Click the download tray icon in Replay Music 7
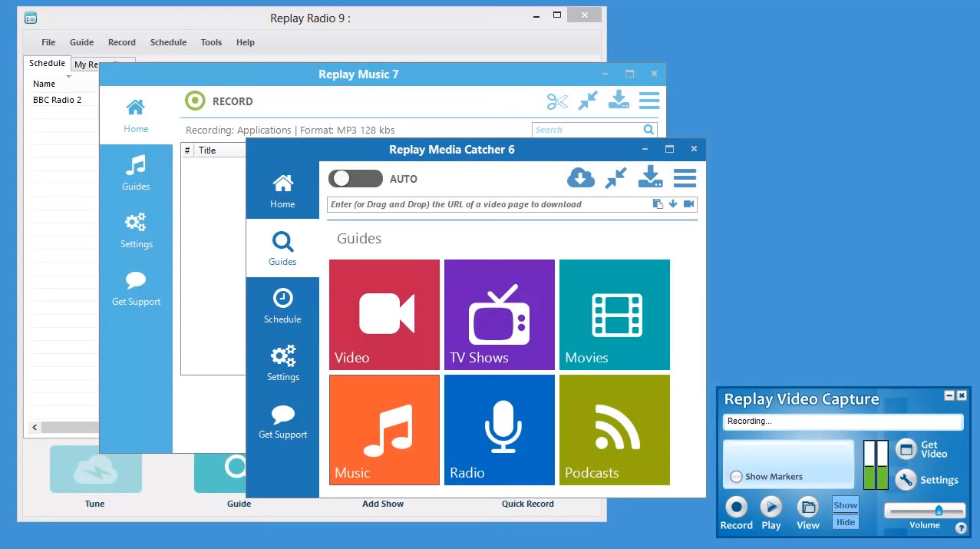This screenshot has height=549, width=980. click(619, 101)
